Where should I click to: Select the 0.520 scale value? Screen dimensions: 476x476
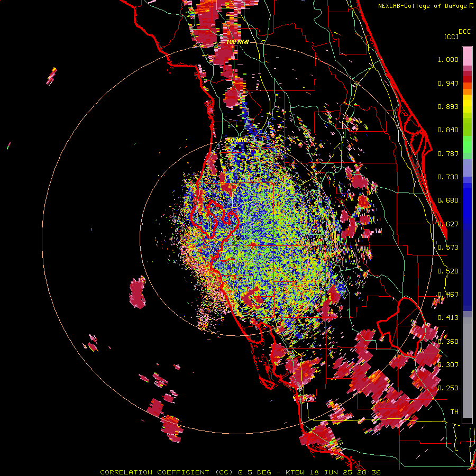448,271
